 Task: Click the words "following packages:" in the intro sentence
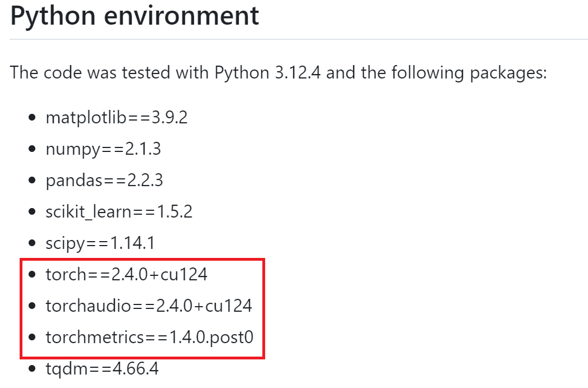(469, 72)
